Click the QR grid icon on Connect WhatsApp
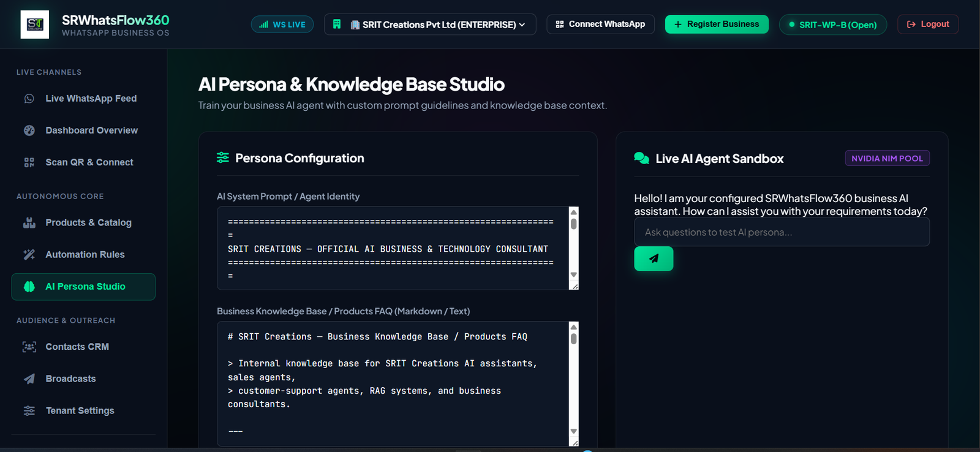This screenshot has width=980, height=452. pos(559,24)
